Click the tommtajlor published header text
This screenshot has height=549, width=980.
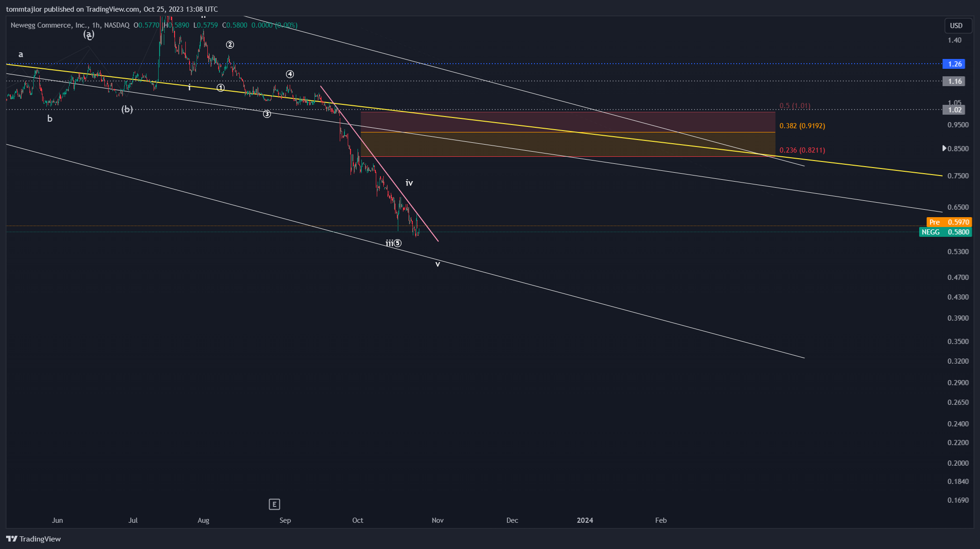pos(112,9)
